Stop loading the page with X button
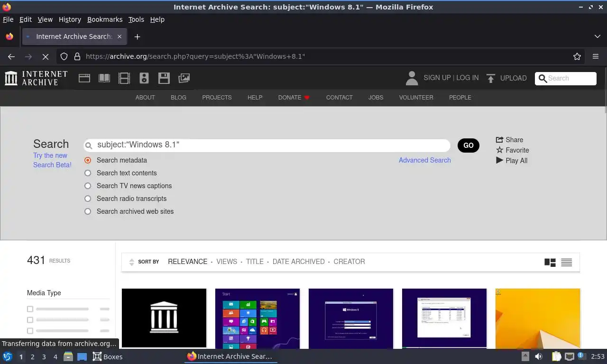 pyautogui.click(x=46, y=56)
